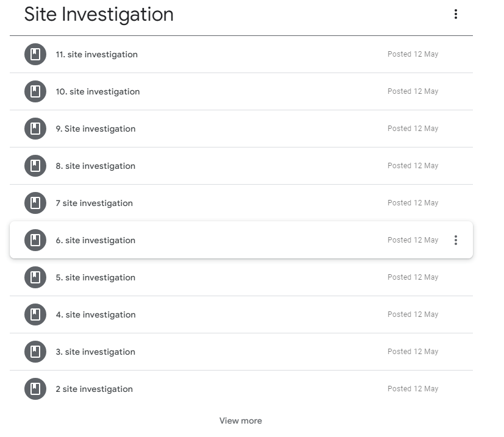This screenshot has height=437, width=504.
Task: Click material icon for 3. site investigation
Action: [x=35, y=352]
